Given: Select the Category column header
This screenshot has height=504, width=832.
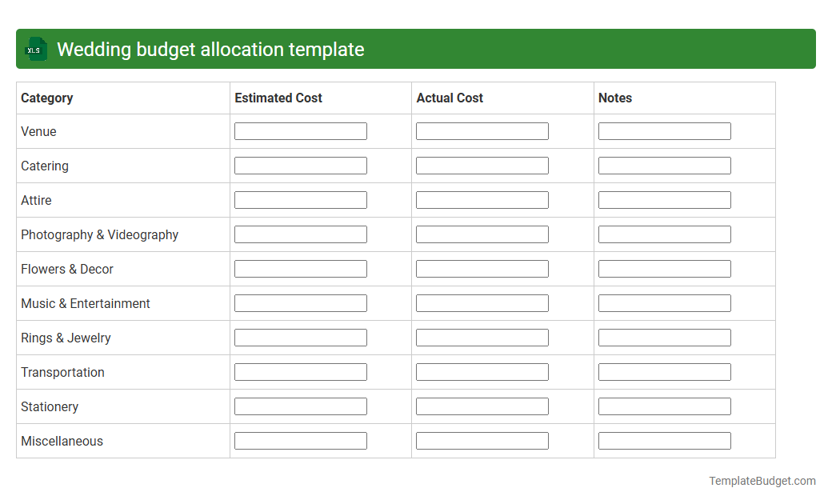Looking at the screenshot, I should 46,98.
